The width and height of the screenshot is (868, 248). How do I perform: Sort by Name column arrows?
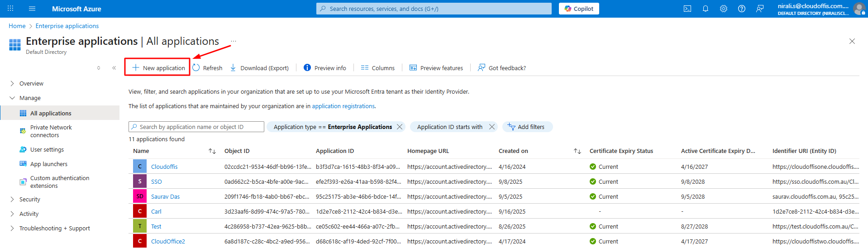(212, 151)
